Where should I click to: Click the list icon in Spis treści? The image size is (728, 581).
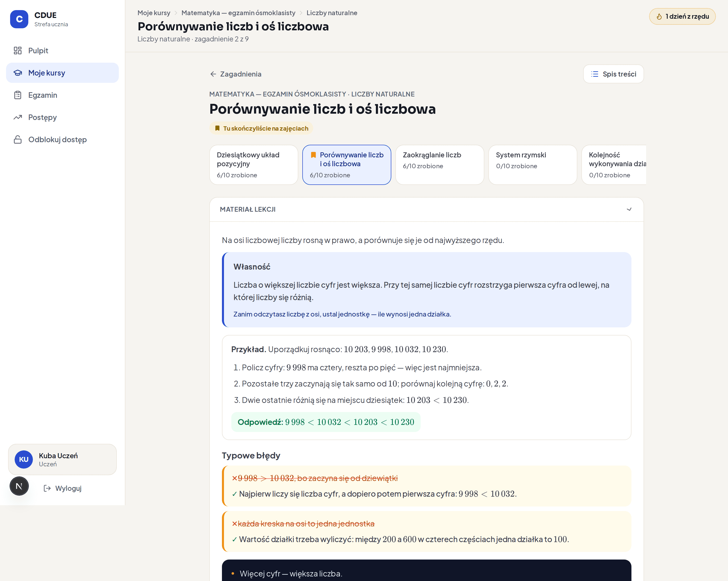(x=595, y=74)
